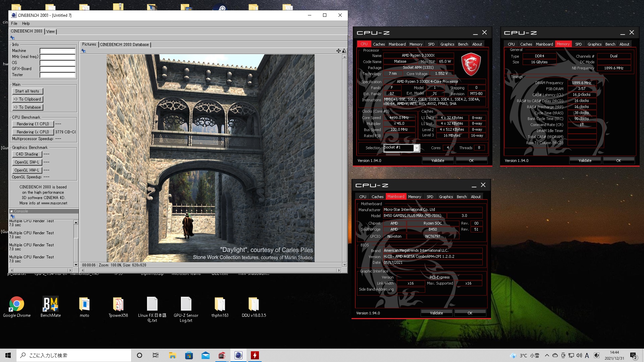This screenshot has width=644, height=362.
Task: Click Validate in CPU tab window
Action: coord(438,161)
